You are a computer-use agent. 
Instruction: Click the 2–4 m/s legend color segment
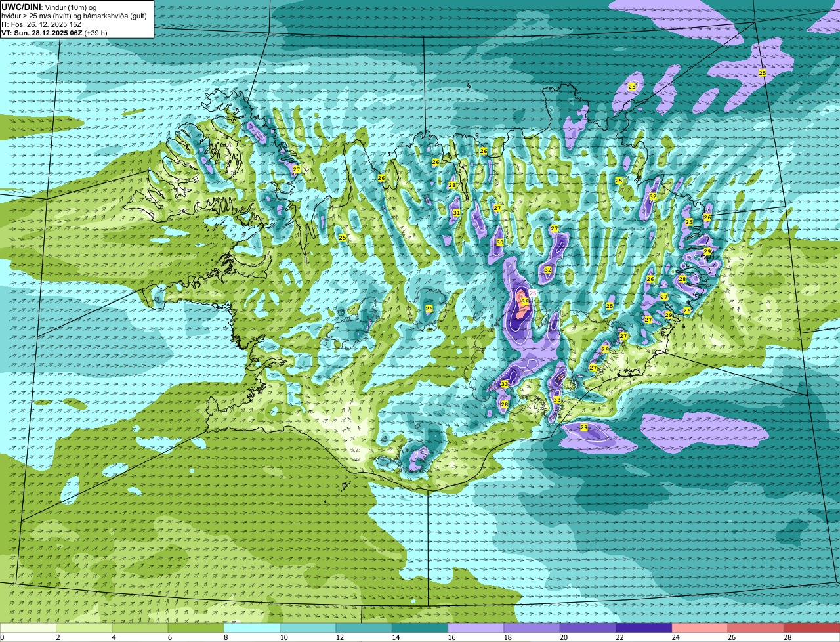pyautogui.click(x=84, y=628)
